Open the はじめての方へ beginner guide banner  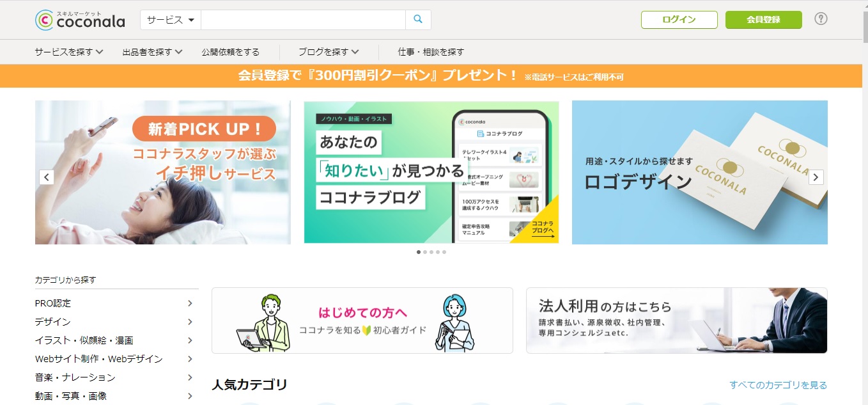point(362,321)
